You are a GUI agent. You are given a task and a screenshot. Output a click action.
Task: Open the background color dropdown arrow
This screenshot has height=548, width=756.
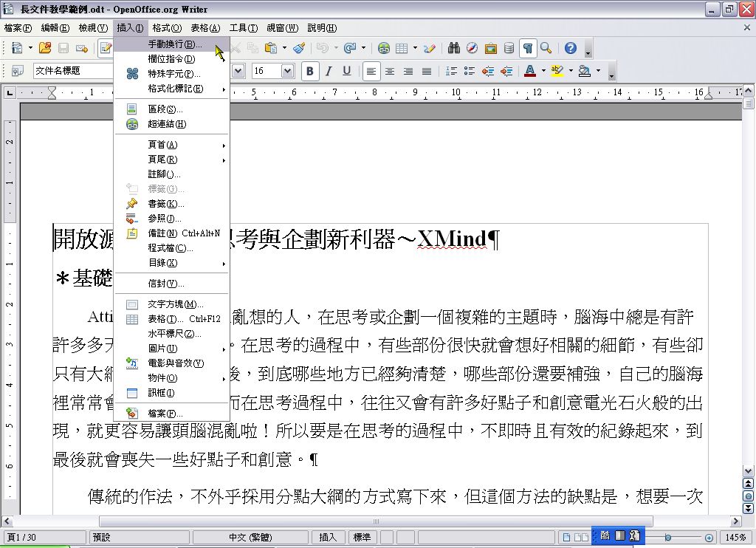click(x=598, y=71)
